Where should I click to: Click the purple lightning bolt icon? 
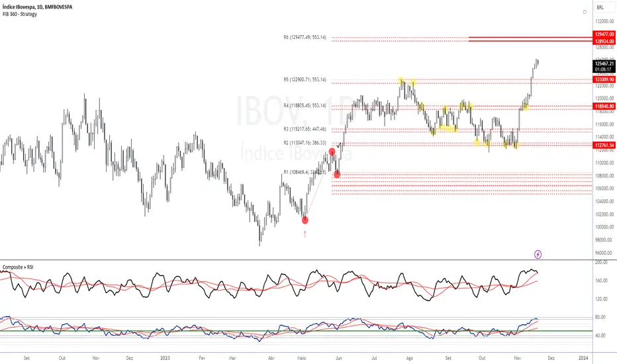[x=538, y=254]
